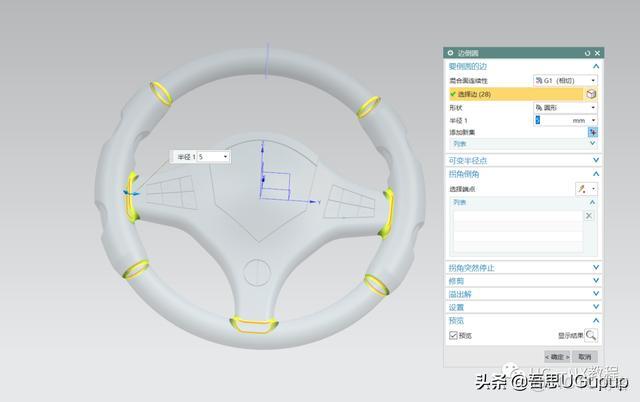The image size is (640, 402).
Task: Expand the 列表 list under 添加新集
Action: pos(593,144)
